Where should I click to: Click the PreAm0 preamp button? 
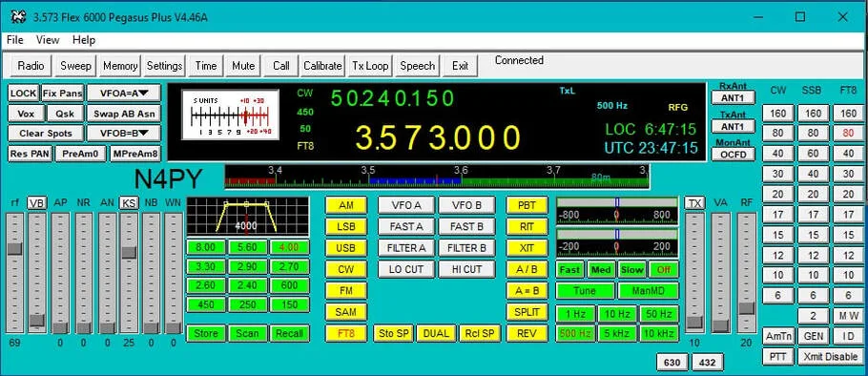tap(80, 154)
